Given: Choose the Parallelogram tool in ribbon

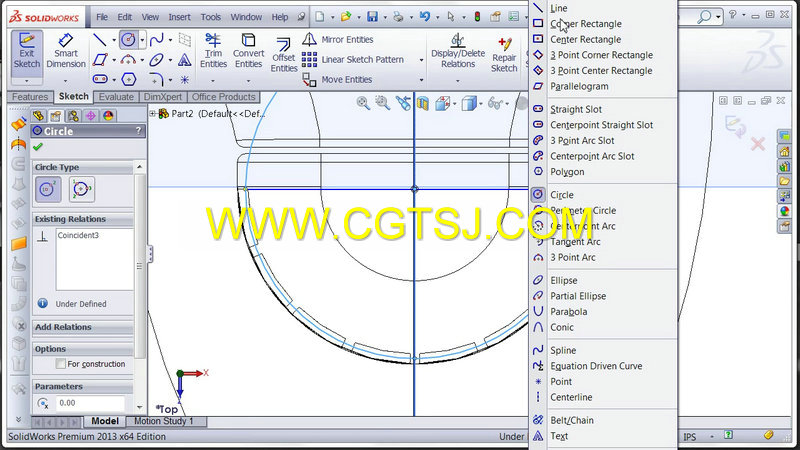Looking at the screenshot, I should (100, 60).
